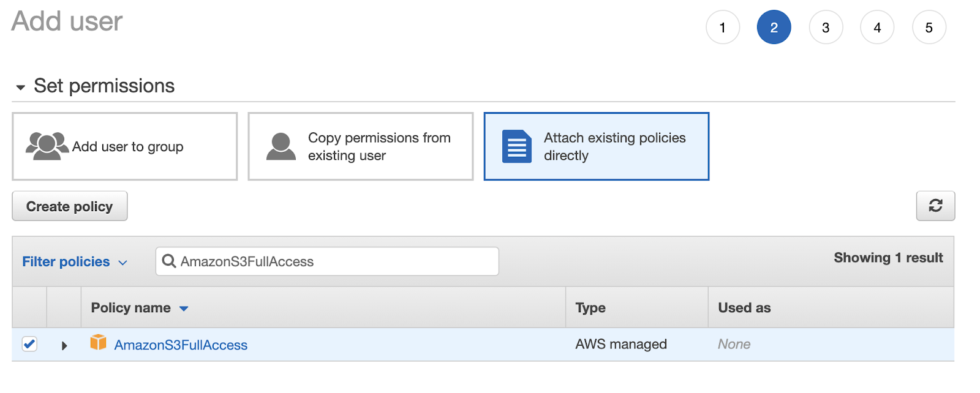Open the AmazonS3FullAccess policy link
Viewport: 980px width, 393px height.
(x=181, y=345)
